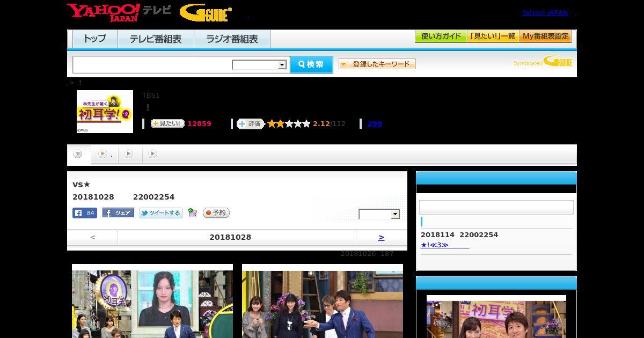Open the 使い方ガイド button
This screenshot has width=644, height=338.
[x=441, y=36]
